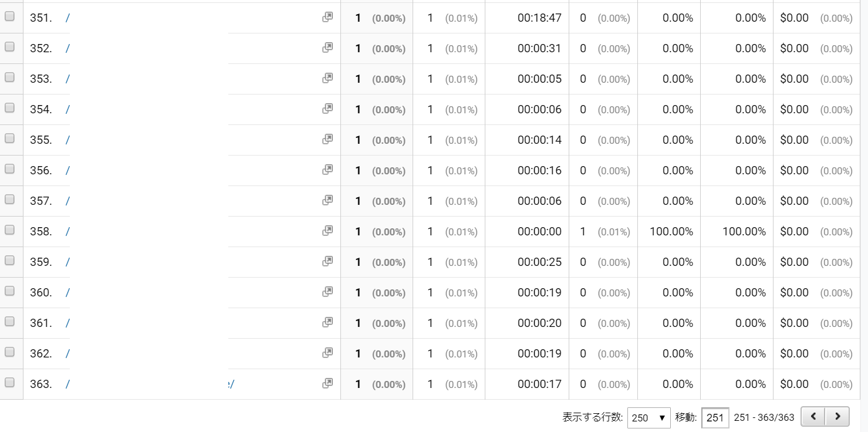Open row 363 page via popup icon
The width and height of the screenshot is (868, 432).
(x=327, y=384)
